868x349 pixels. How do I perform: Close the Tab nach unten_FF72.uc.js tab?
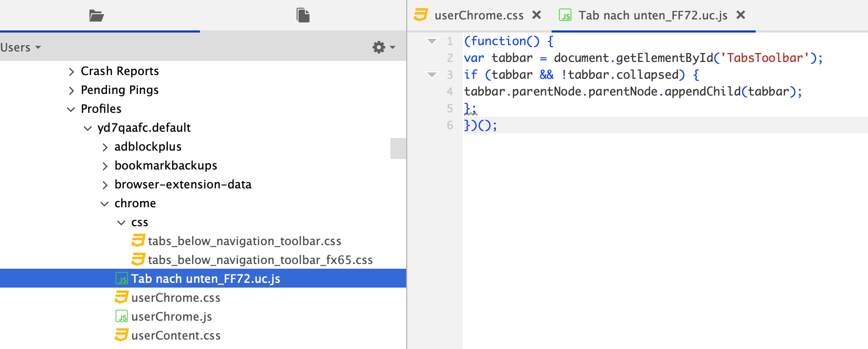pos(740,15)
